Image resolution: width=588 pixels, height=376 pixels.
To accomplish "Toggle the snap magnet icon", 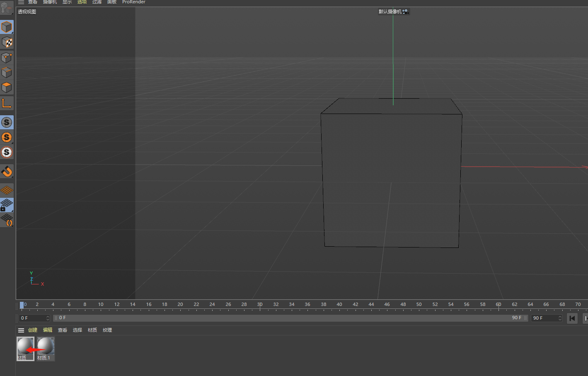I will tap(7, 171).
